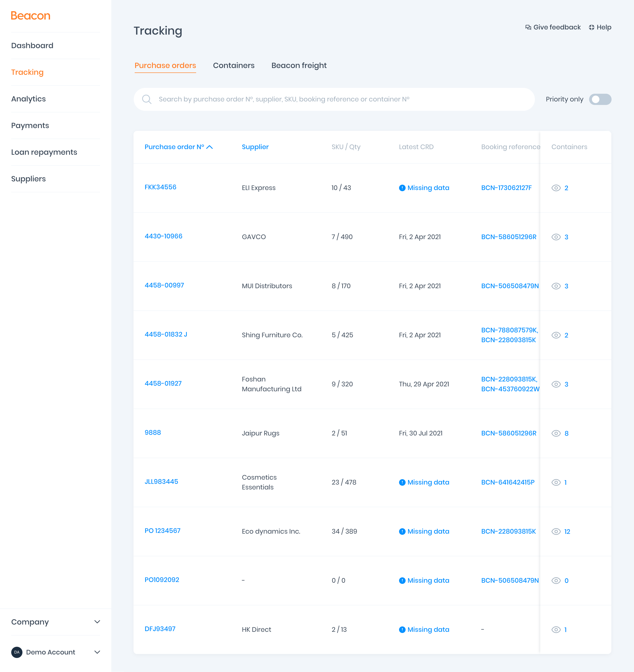Viewport: 634px width, 672px height.
Task: Sort by the Supplier column header
Action: point(255,147)
